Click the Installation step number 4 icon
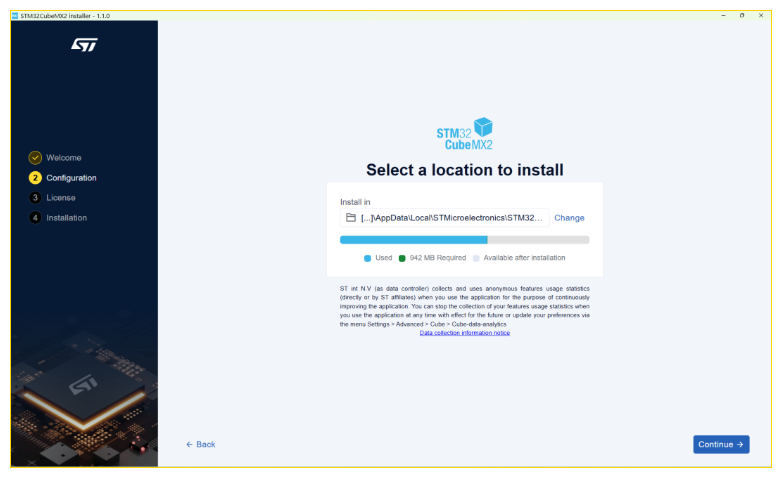Screen dimensions: 782x479 [35, 218]
